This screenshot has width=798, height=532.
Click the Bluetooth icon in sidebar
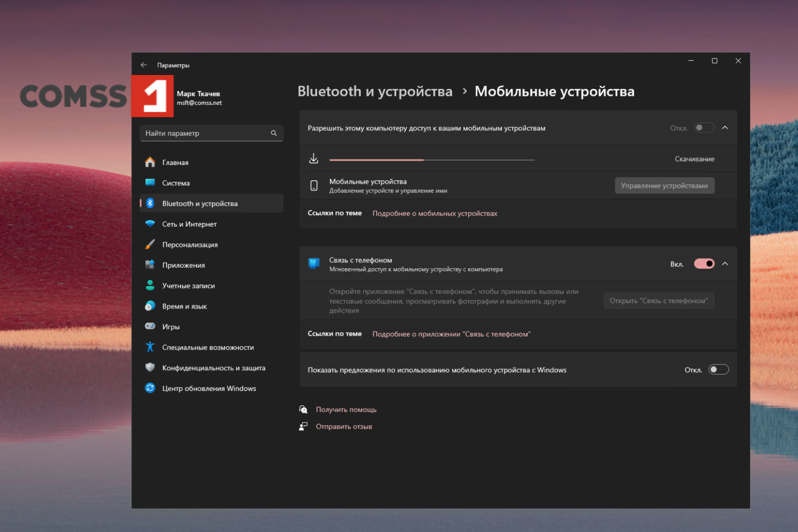(x=150, y=203)
